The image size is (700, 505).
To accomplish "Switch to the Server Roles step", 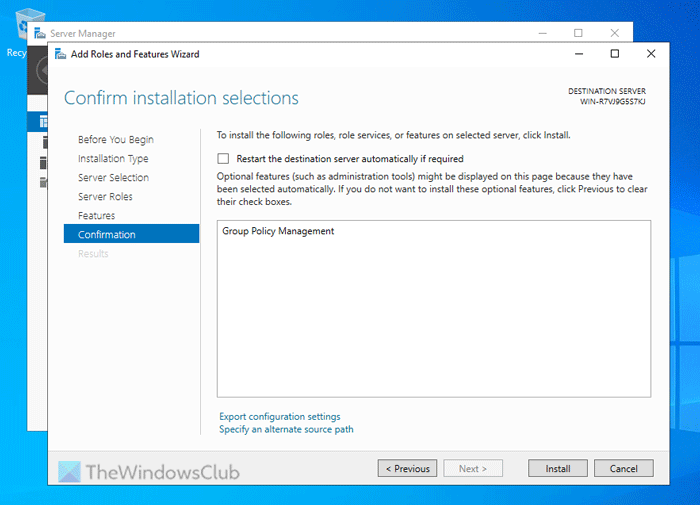I will tap(105, 196).
